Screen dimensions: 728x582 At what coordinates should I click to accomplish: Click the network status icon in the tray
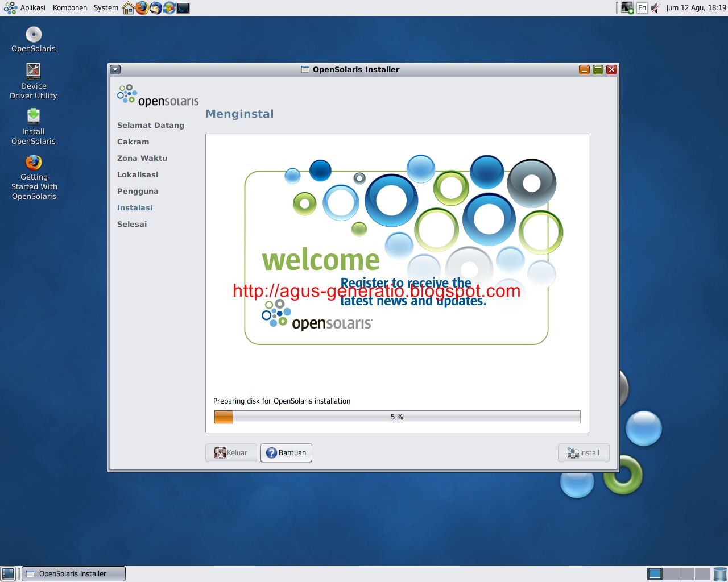pos(627,8)
